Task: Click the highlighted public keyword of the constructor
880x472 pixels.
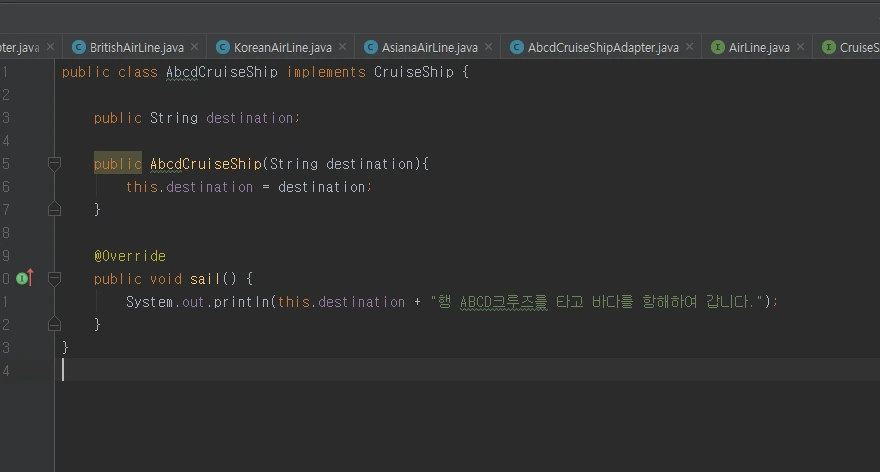Action: click(118, 164)
